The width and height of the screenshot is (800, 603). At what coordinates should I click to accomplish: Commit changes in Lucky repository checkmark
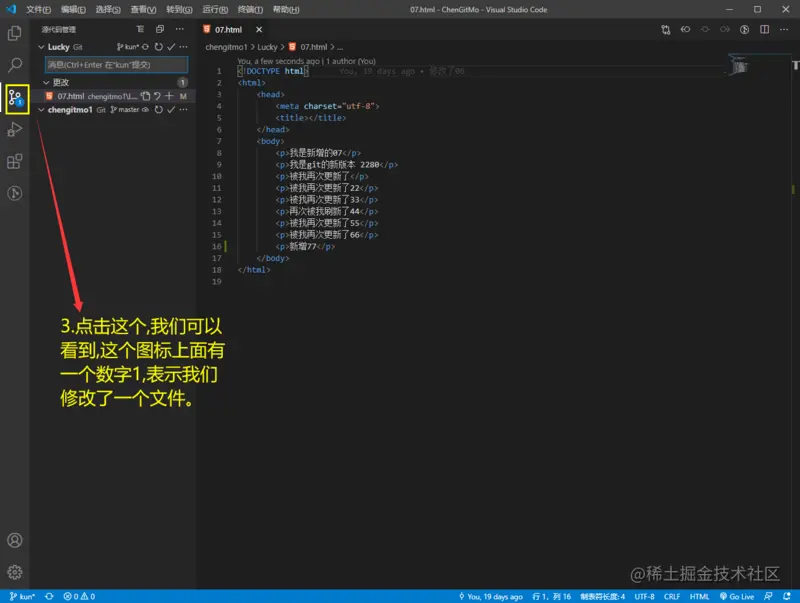[171, 47]
